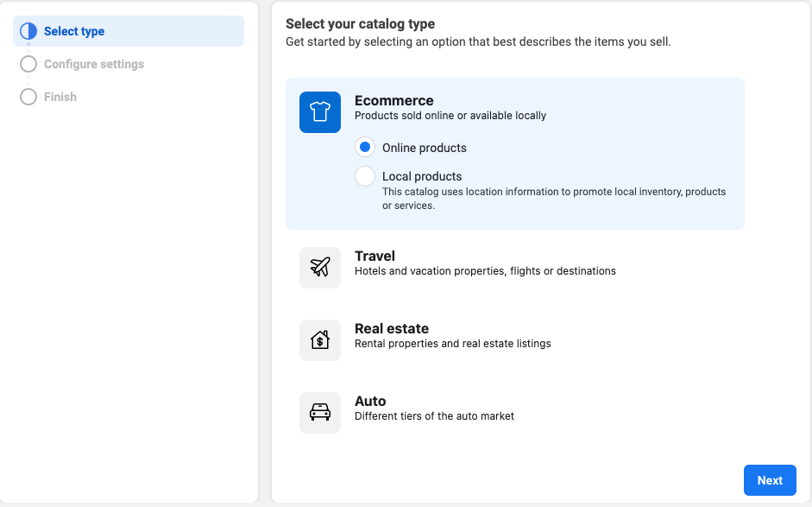Click the Ecommerce t-shirt icon

[x=320, y=112]
